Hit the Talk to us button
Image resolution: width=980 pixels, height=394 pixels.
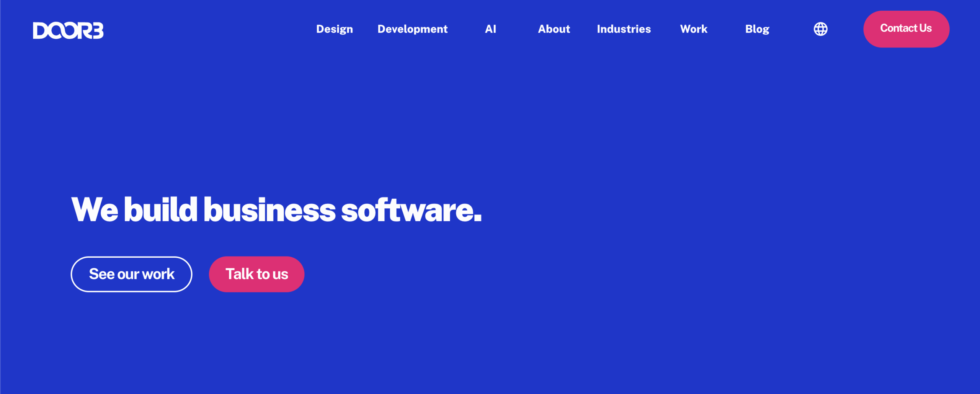(256, 274)
